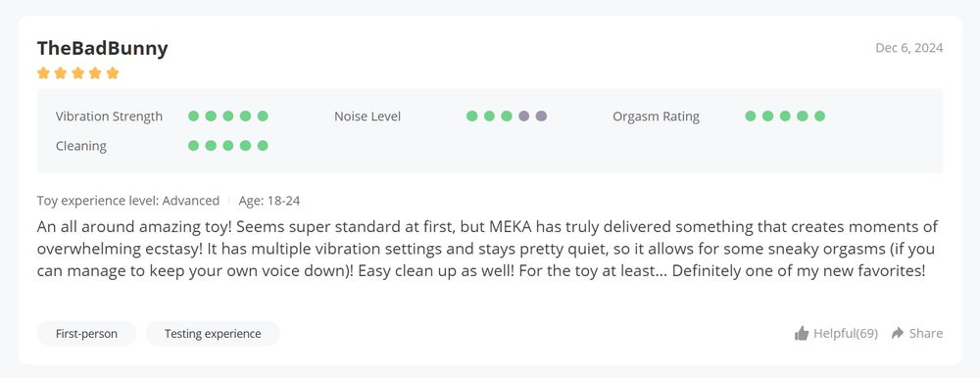The image size is (980, 378).
Task: Click the Vibration Strength label
Action: point(109,117)
